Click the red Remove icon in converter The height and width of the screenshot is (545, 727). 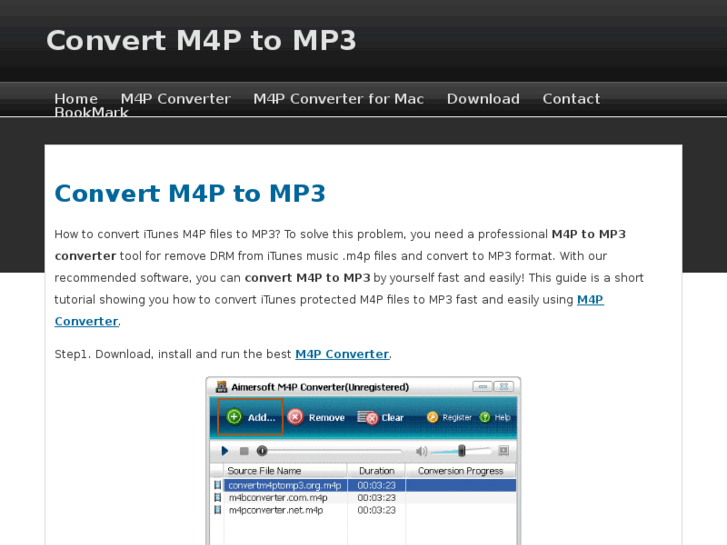[295, 417]
